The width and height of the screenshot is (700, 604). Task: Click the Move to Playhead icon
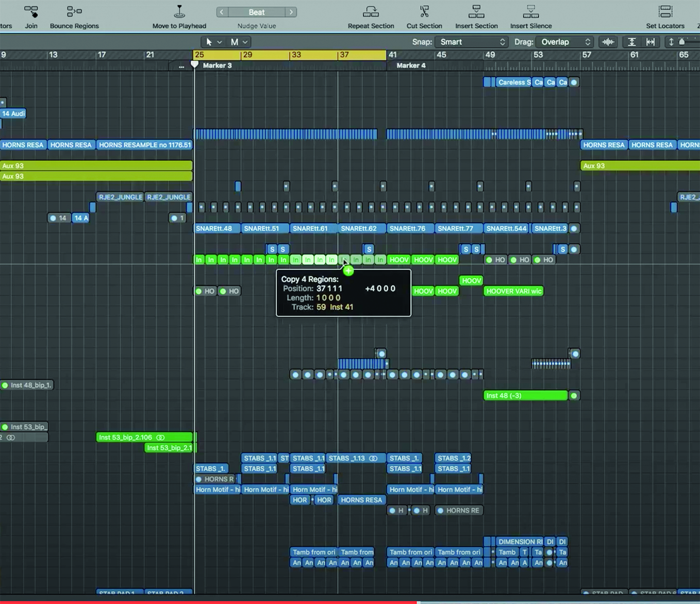[x=179, y=11]
